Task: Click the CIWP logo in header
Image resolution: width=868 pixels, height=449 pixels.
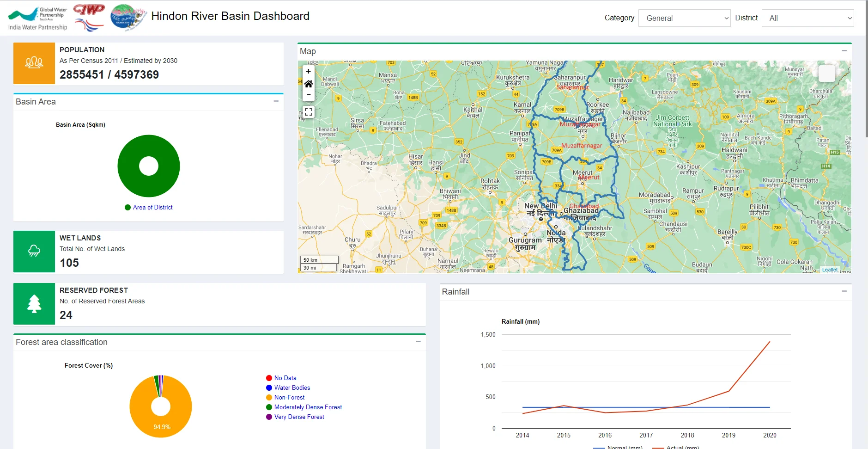Action: [89, 18]
